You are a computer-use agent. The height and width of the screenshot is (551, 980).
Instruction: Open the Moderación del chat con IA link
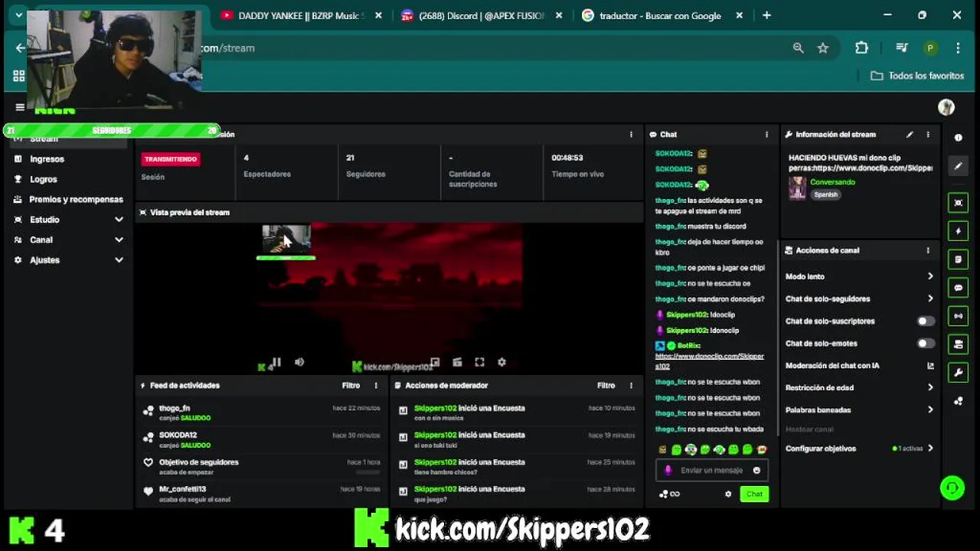click(x=860, y=366)
